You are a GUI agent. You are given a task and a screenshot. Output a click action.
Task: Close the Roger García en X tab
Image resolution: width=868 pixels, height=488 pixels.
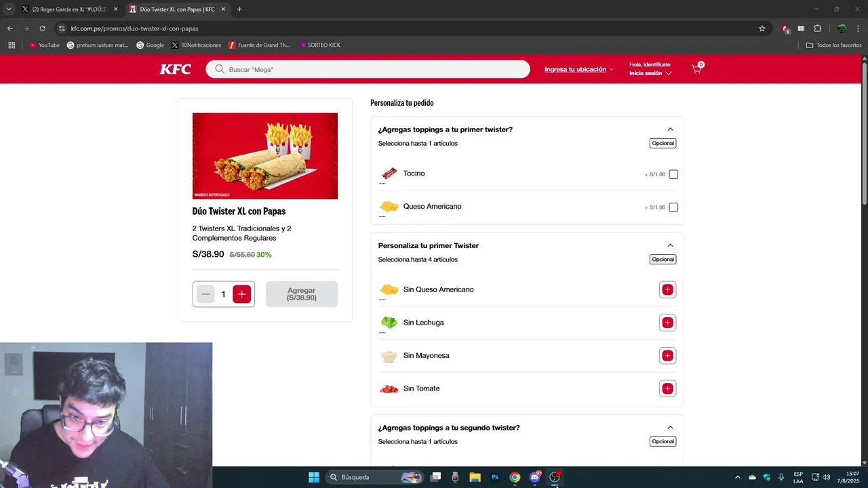coord(115,9)
